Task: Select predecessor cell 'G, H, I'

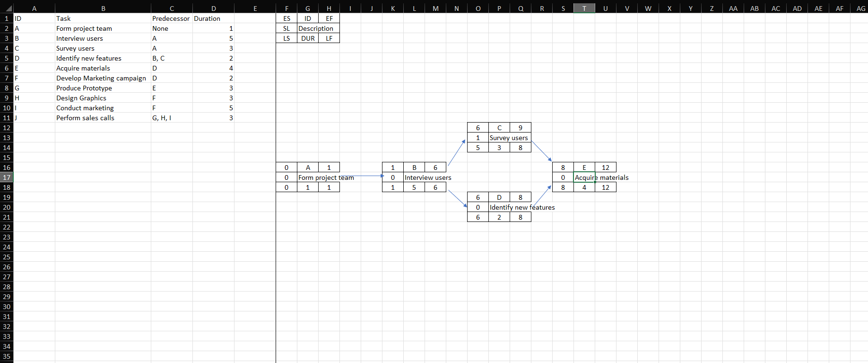Action: (x=172, y=118)
